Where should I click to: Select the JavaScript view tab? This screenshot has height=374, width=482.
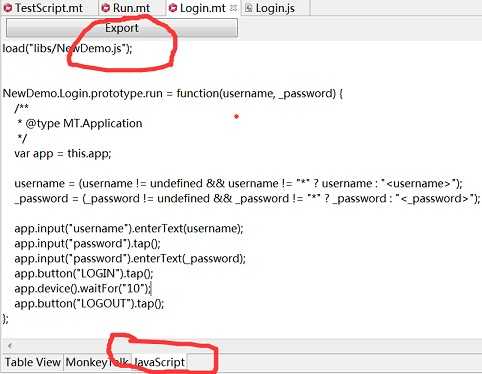pos(159,362)
